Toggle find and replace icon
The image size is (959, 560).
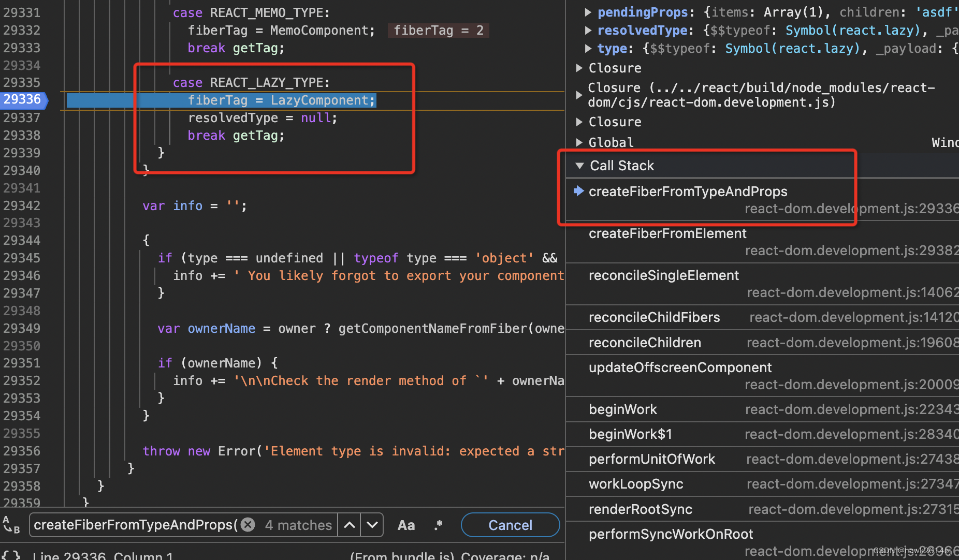[11, 525]
